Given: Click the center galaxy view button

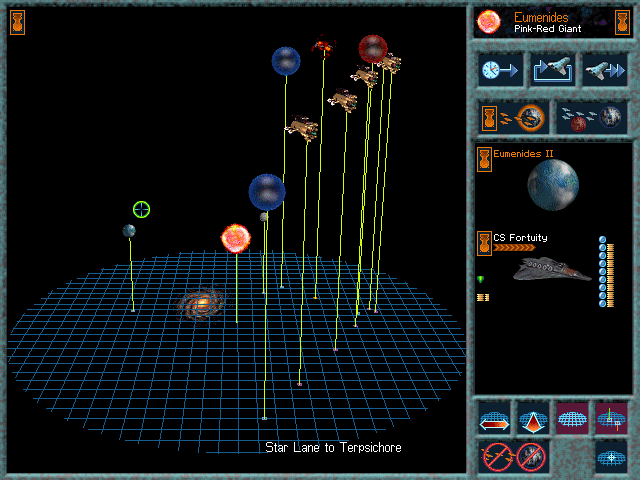Looking at the screenshot, I should (611, 457).
